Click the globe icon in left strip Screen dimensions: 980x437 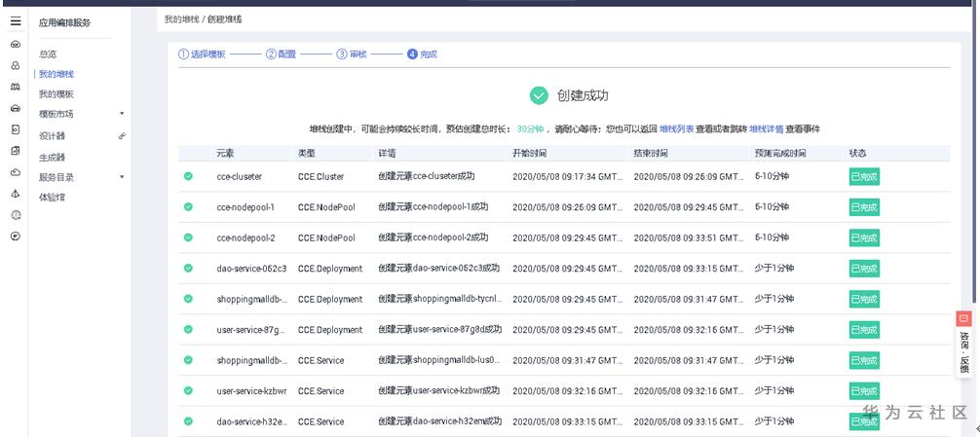[16, 215]
